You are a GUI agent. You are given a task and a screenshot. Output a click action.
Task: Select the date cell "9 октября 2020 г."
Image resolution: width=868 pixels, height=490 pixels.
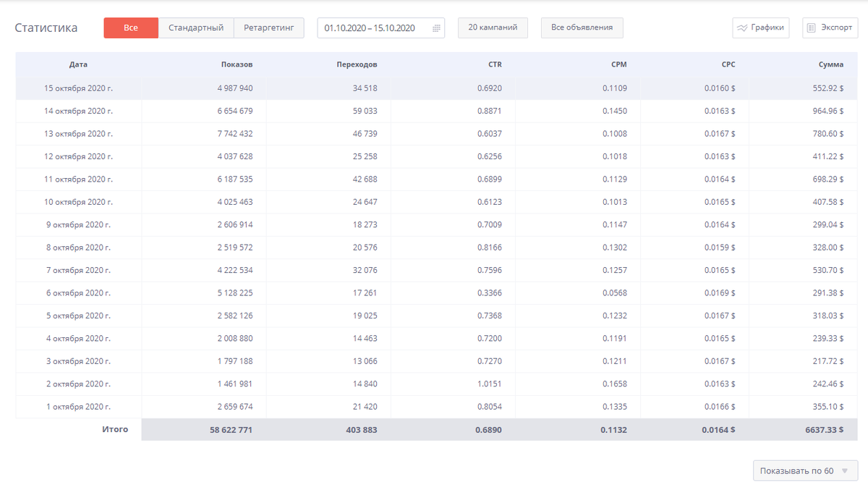tap(78, 224)
